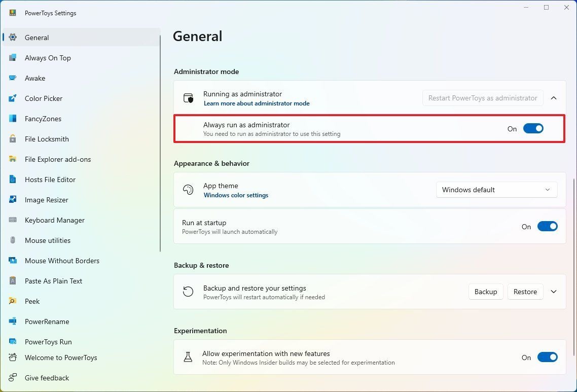Click the Color Picker icon
Screen dimensions: 577x392
pyautogui.click(x=13, y=98)
